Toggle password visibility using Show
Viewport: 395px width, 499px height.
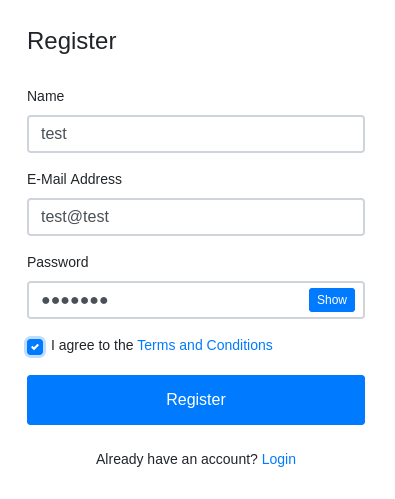[332, 300]
